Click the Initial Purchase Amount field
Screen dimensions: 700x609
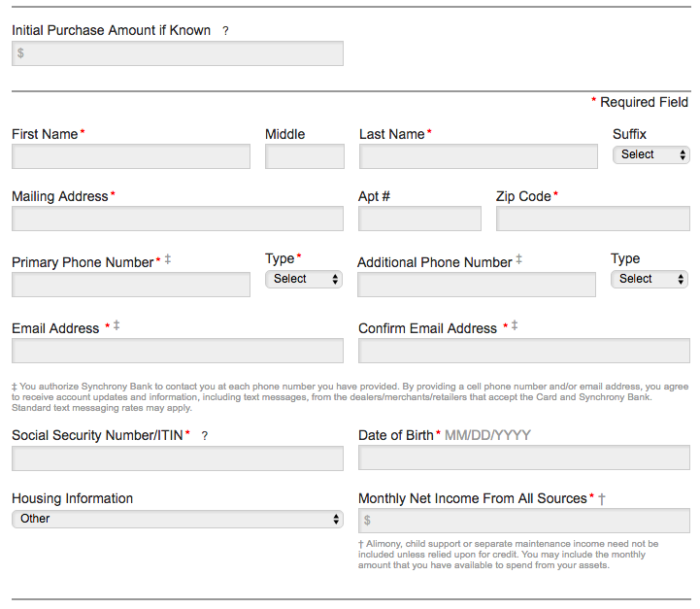click(178, 53)
